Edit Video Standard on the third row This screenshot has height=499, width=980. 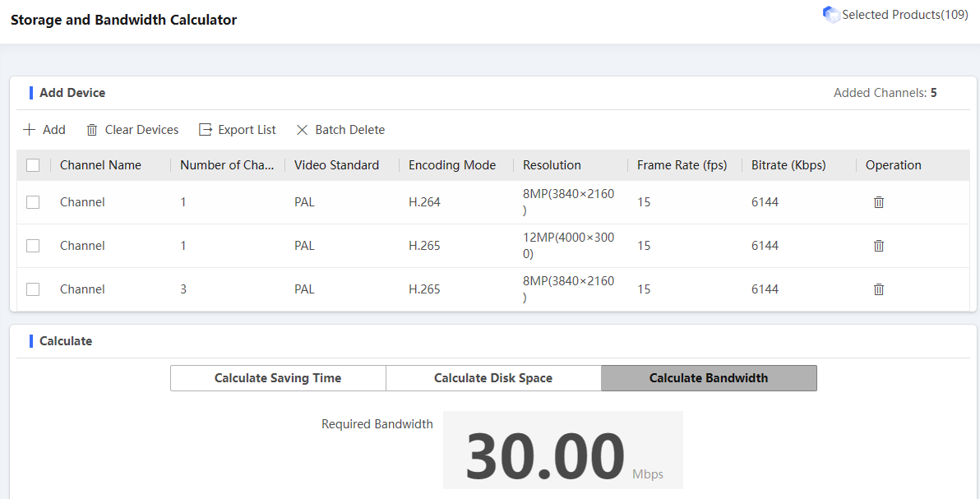(304, 289)
